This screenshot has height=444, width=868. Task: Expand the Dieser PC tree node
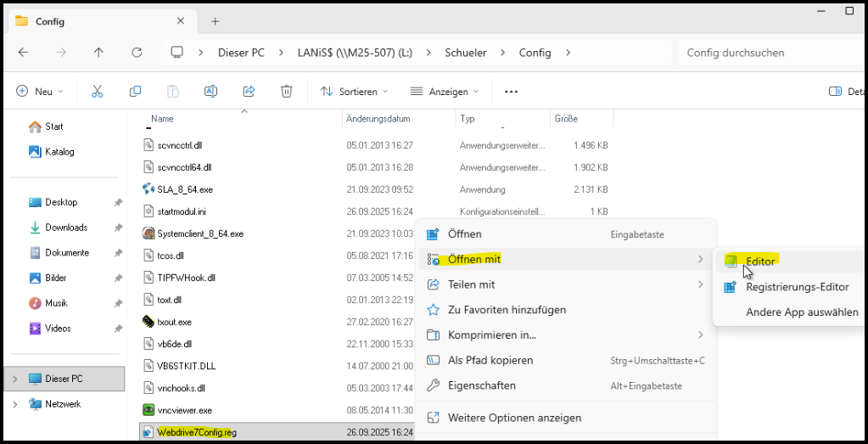click(x=14, y=379)
